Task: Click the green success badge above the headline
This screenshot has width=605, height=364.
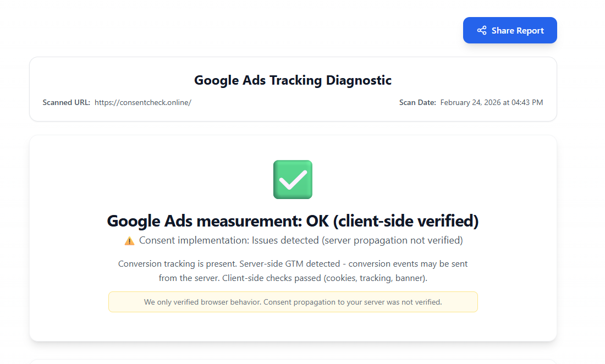Action: click(292, 179)
